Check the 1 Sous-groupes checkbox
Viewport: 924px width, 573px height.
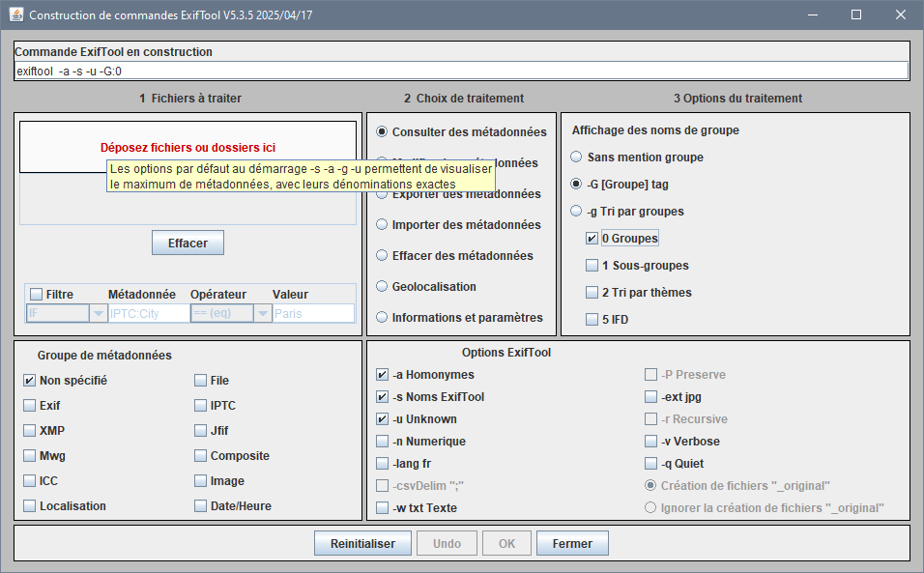(x=592, y=266)
